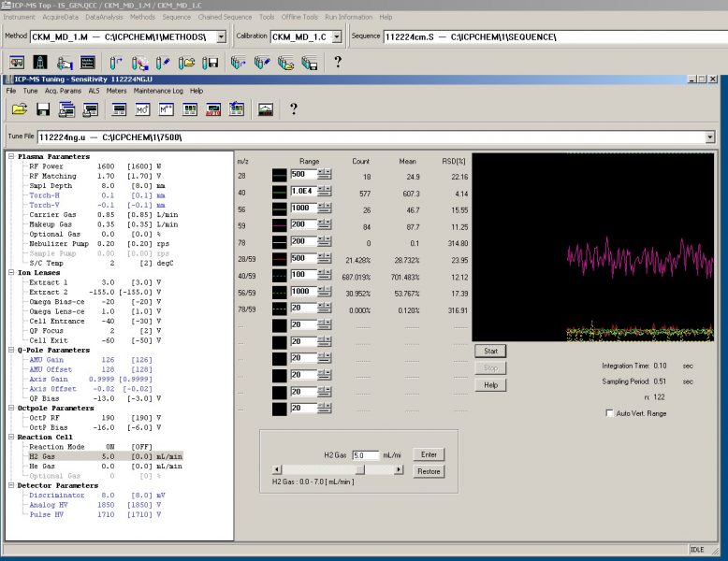The width and height of the screenshot is (728, 561).
Task: Load method icon (vial with folder)
Action: pyautogui.click(x=186, y=63)
